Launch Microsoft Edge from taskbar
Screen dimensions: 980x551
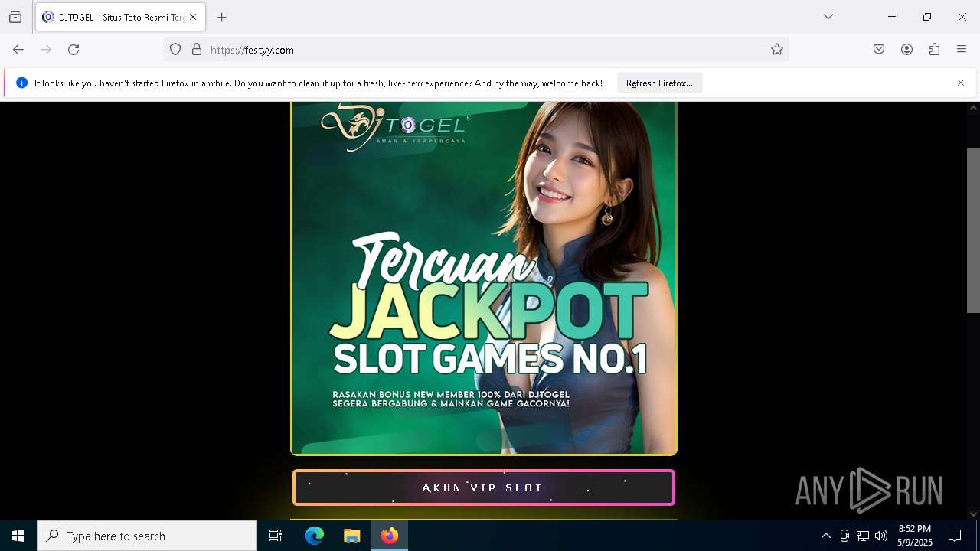pyautogui.click(x=315, y=536)
